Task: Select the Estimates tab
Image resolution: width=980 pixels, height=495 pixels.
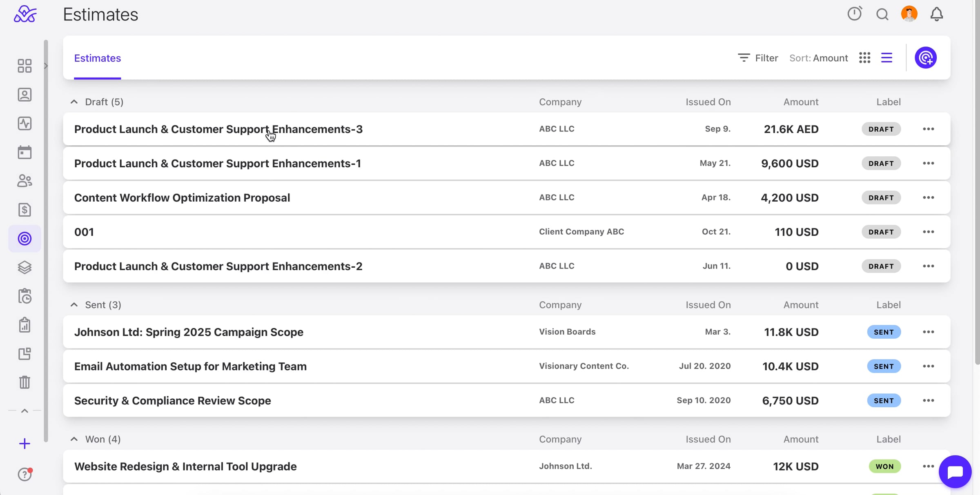Action: (97, 58)
